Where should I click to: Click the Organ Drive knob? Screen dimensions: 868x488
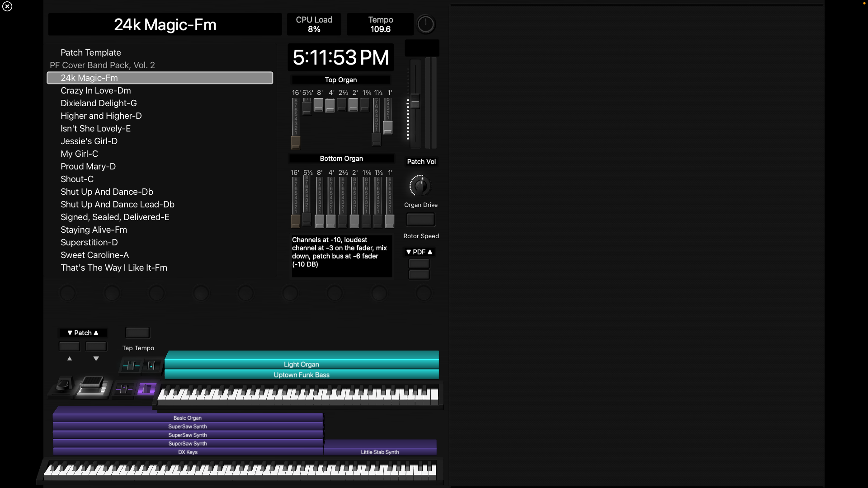(x=420, y=185)
